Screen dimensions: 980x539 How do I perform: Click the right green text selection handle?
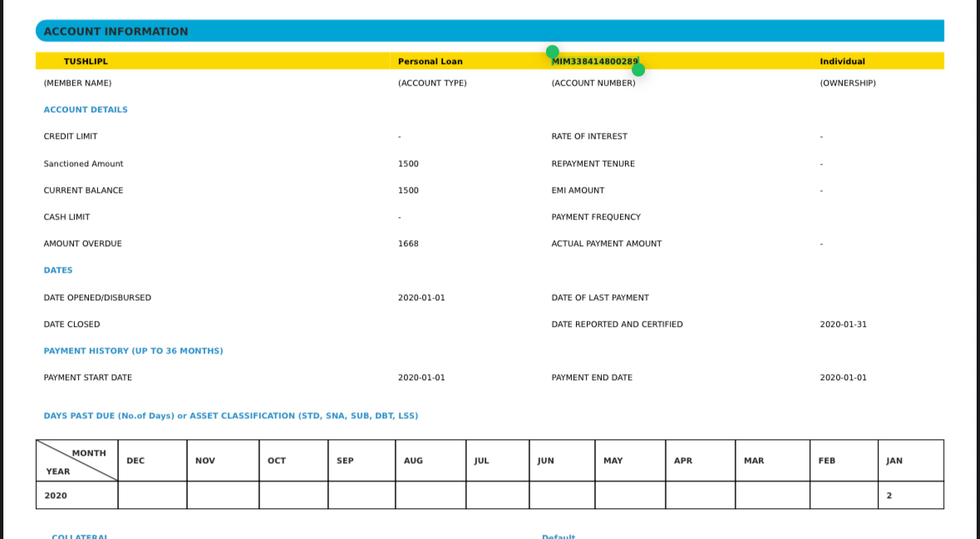tap(638, 70)
